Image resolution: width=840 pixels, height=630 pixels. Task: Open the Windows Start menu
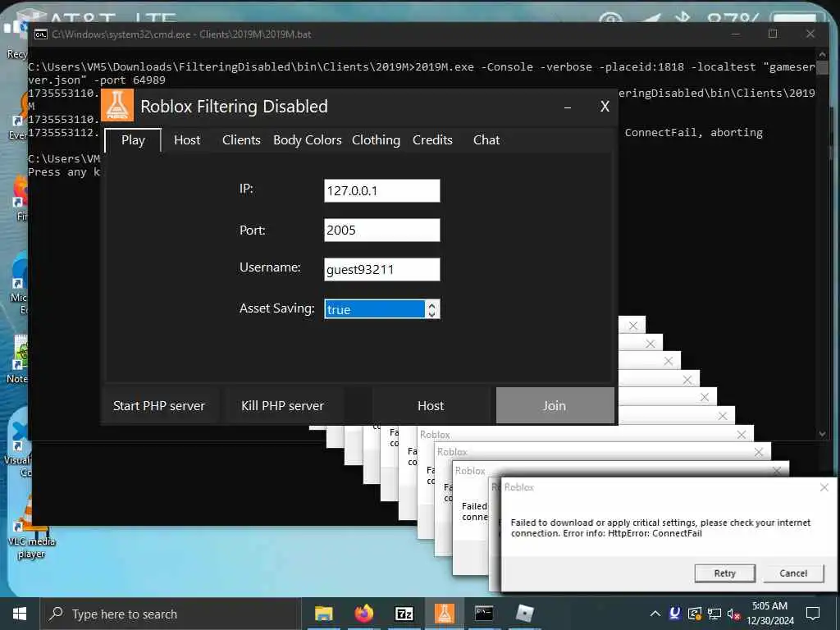(20, 614)
